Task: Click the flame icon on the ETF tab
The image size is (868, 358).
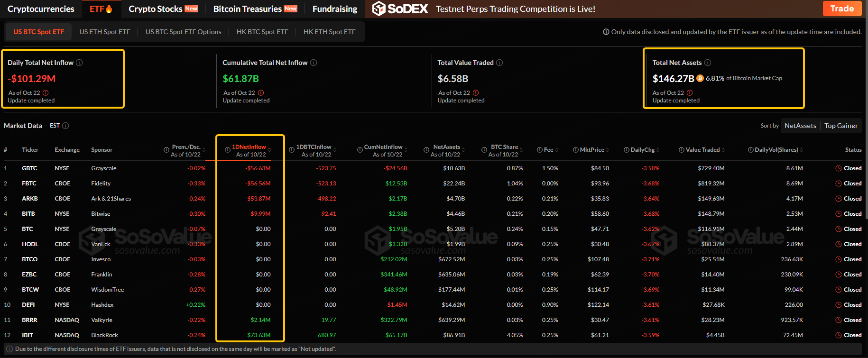Action: pyautogui.click(x=109, y=9)
